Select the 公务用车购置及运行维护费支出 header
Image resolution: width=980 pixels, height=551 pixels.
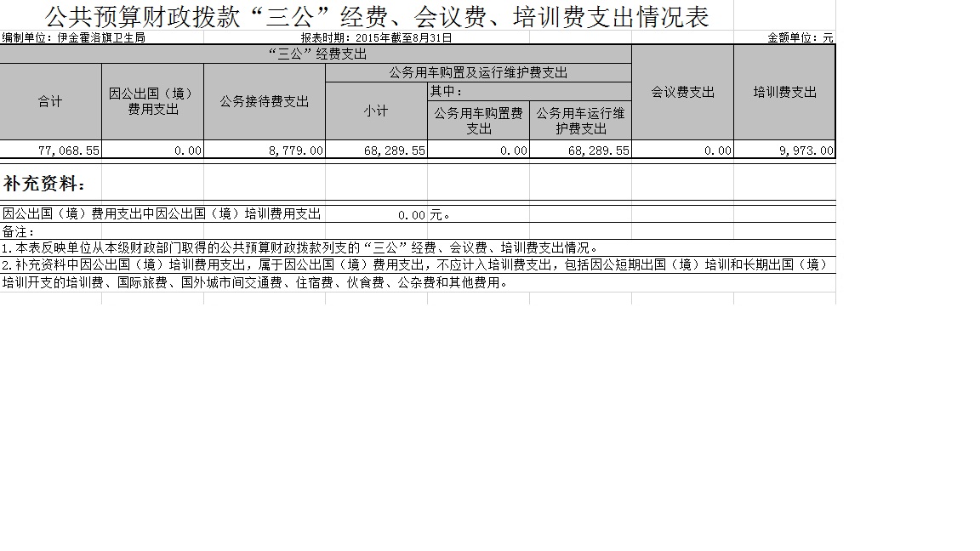[478, 72]
